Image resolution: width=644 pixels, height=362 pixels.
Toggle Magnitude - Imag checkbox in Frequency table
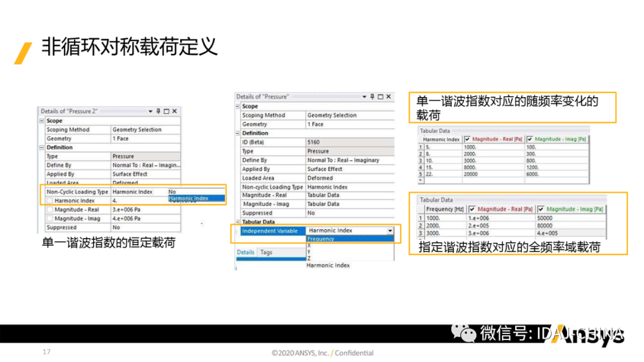(541, 209)
